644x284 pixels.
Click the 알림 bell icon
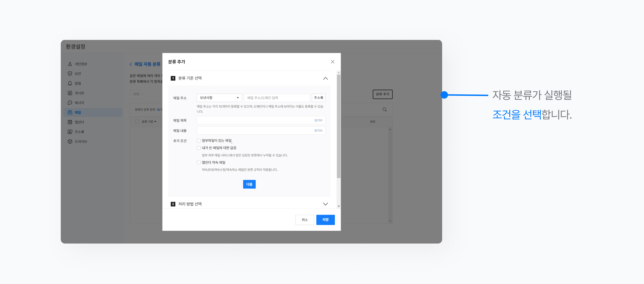coord(70,83)
